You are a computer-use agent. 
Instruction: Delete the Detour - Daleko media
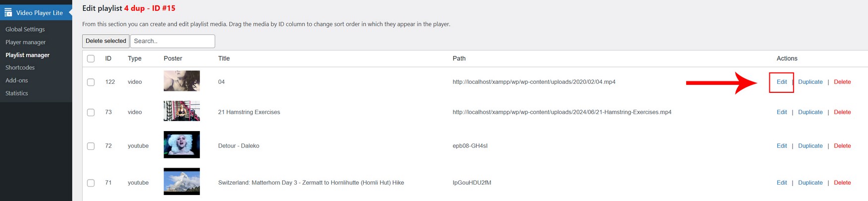tap(842, 146)
